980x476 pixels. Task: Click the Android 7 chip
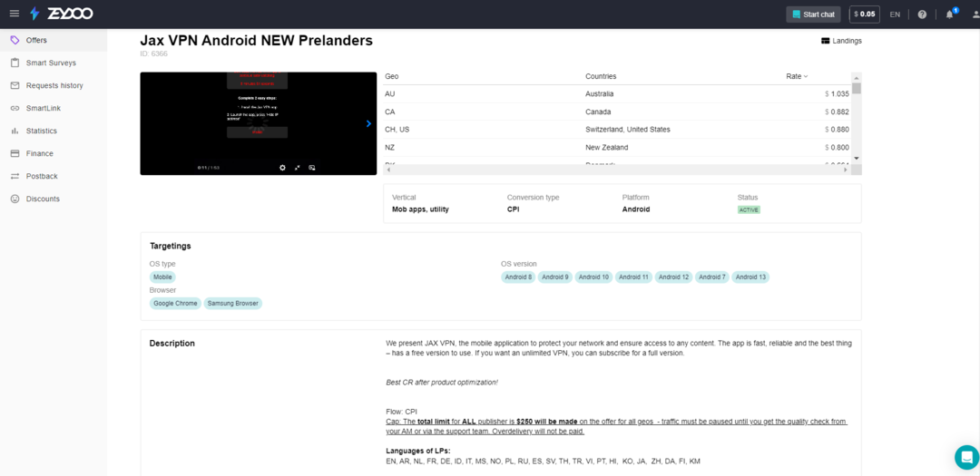click(x=712, y=277)
